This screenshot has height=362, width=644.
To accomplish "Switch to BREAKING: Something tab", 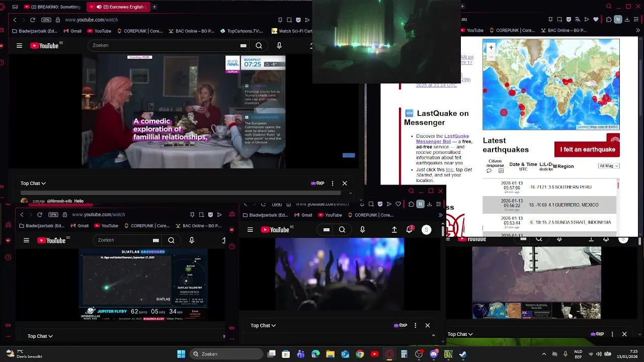I will pyautogui.click(x=51, y=7).
